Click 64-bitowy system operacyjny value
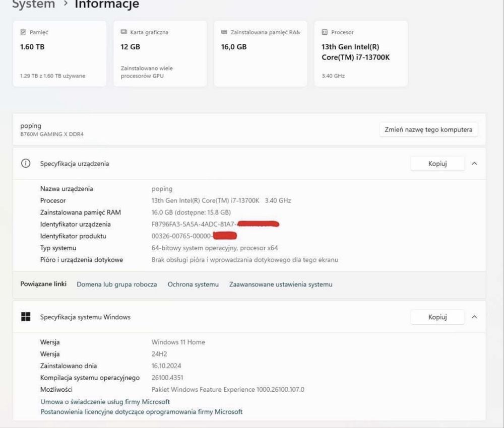 [214, 248]
